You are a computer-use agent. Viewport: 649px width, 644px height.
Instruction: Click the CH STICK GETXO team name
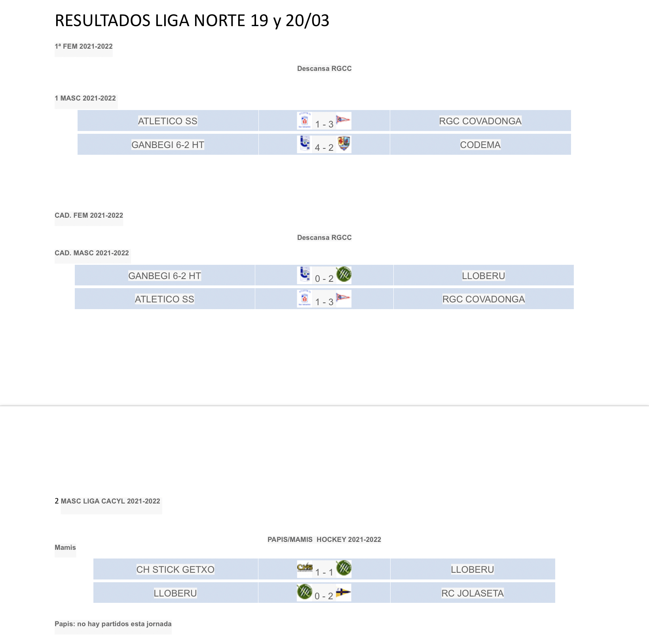pyautogui.click(x=175, y=570)
